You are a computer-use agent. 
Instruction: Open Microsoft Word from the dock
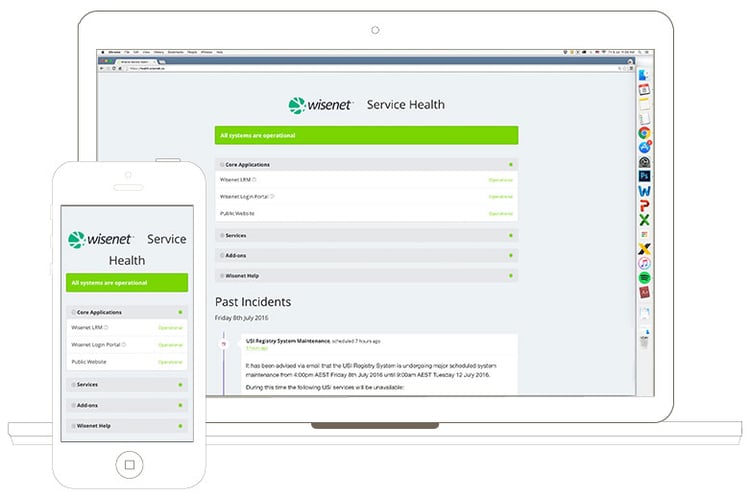(644, 191)
